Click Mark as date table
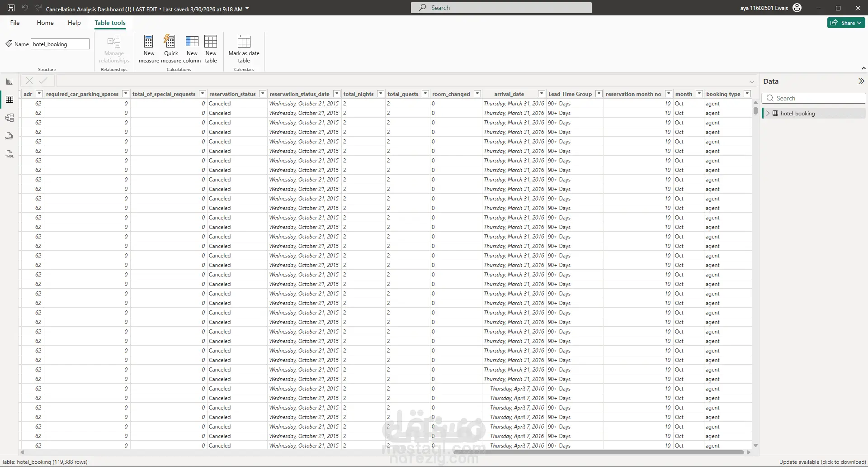Screen dimensions: 868x467 pos(244,49)
